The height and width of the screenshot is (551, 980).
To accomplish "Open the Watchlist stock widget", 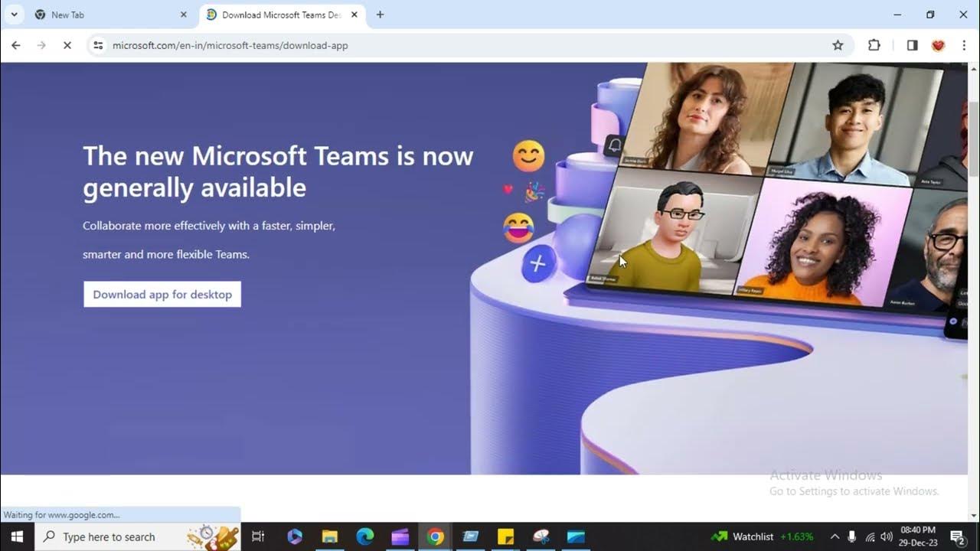I will [762, 536].
